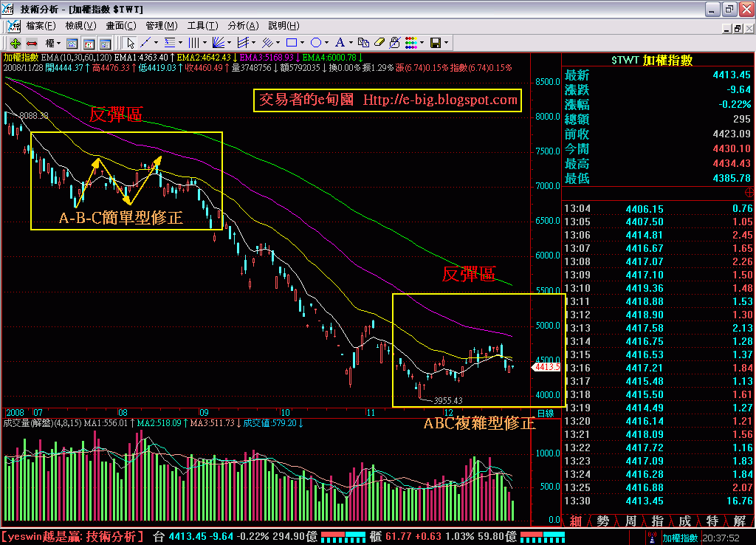The width and height of the screenshot is (756, 545).
Task: Click the 最新 4413.45 quote row
Action: click(x=658, y=75)
